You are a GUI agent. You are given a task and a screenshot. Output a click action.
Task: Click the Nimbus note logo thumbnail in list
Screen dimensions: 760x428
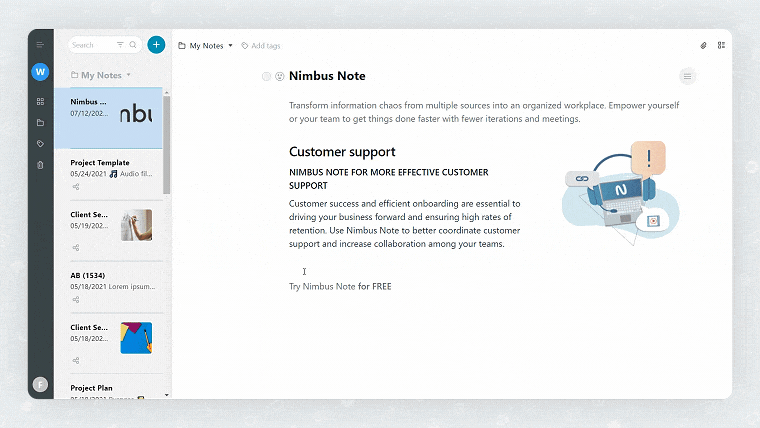pyautogui.click(x=136, y=114)
